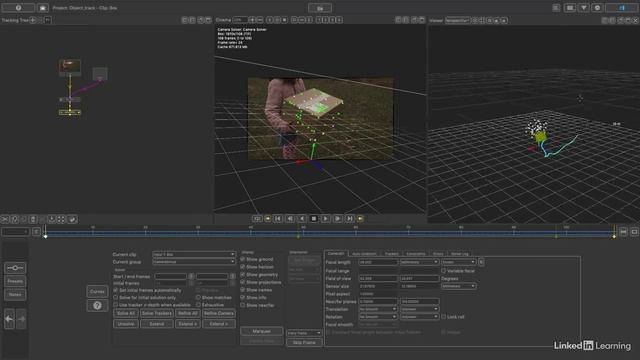Toggle Set initial frames automatically checkbox
This screenshot has width=640, height=360.
click(116, 290)
